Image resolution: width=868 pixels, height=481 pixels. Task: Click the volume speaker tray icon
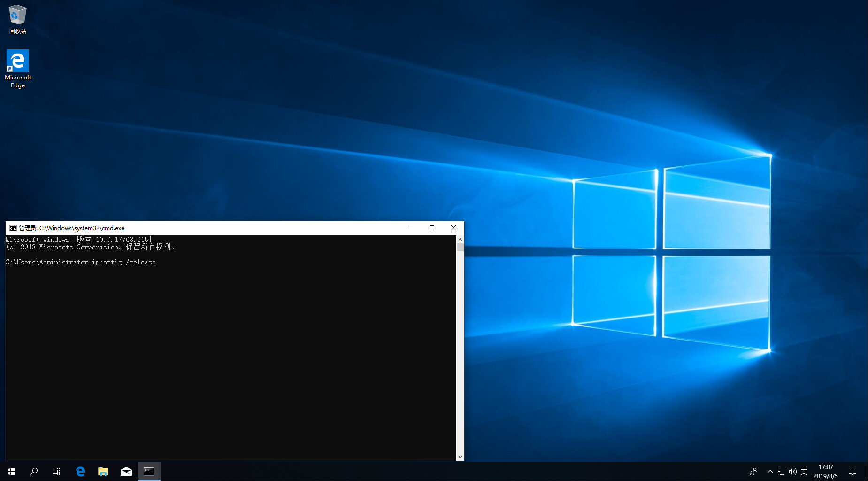coord(792,471)
